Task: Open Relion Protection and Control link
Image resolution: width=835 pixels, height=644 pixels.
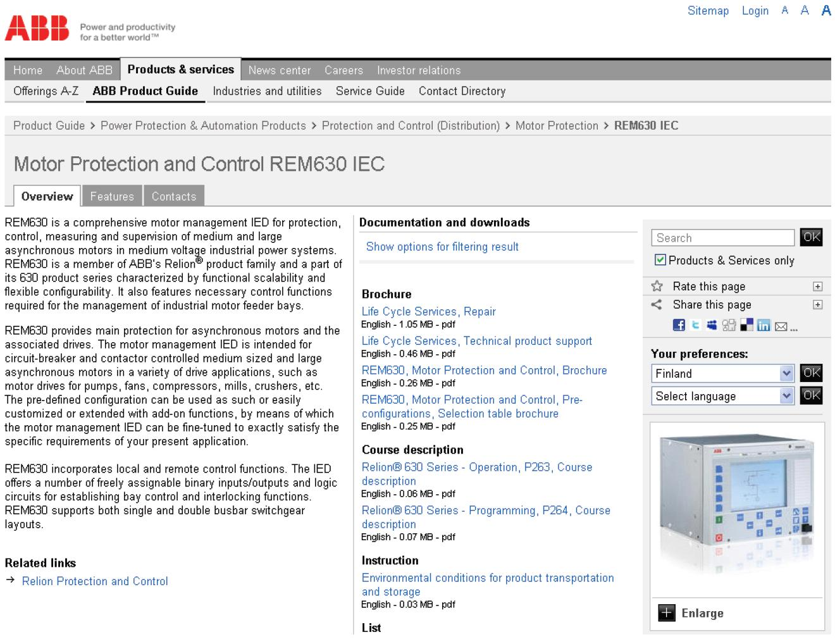Action: [95, 581]
